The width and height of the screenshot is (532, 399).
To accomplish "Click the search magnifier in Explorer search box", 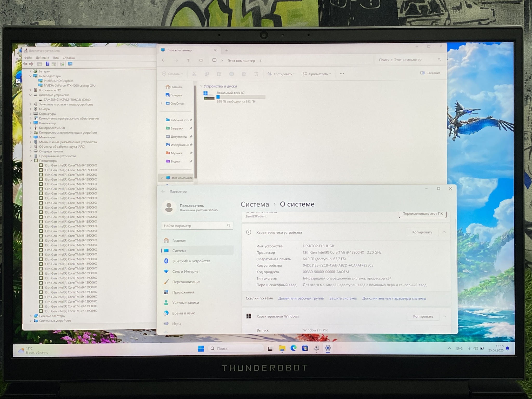I will (x=439, y=60).
